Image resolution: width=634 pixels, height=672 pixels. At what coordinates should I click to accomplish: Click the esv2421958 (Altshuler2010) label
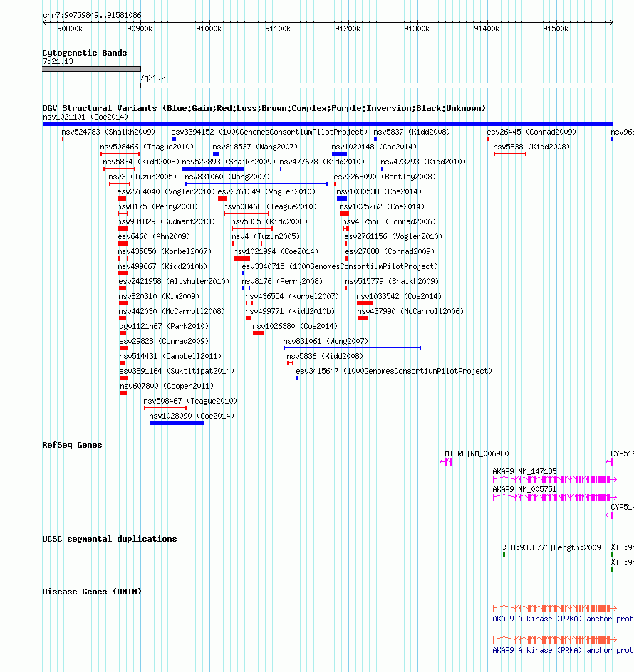174,282
